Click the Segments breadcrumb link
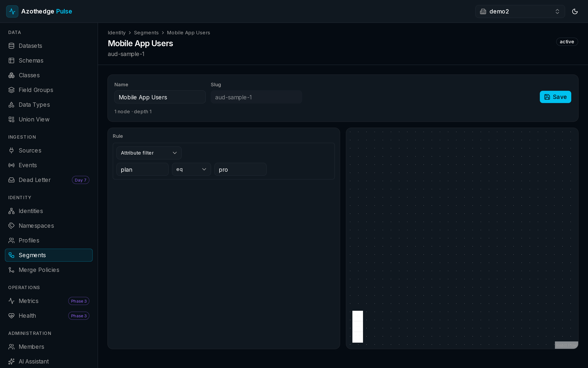The width and height of the screenshot is (588, 368). click(146, 33)
